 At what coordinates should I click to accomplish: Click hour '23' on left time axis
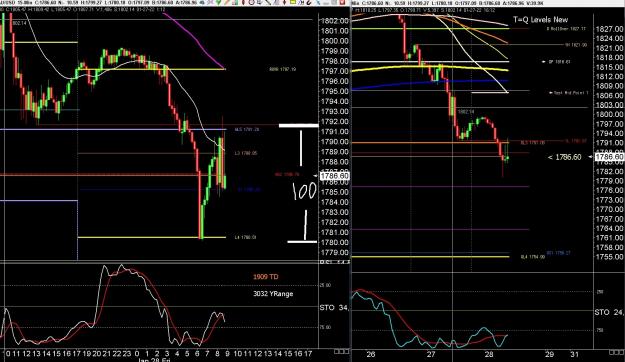(127, 353)
